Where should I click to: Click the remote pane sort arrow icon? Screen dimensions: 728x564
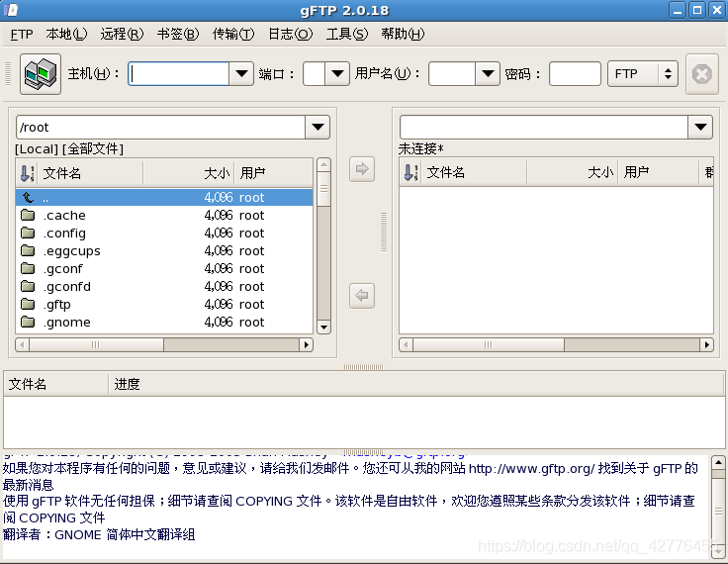pyautogui.click(x=410, y=172)
